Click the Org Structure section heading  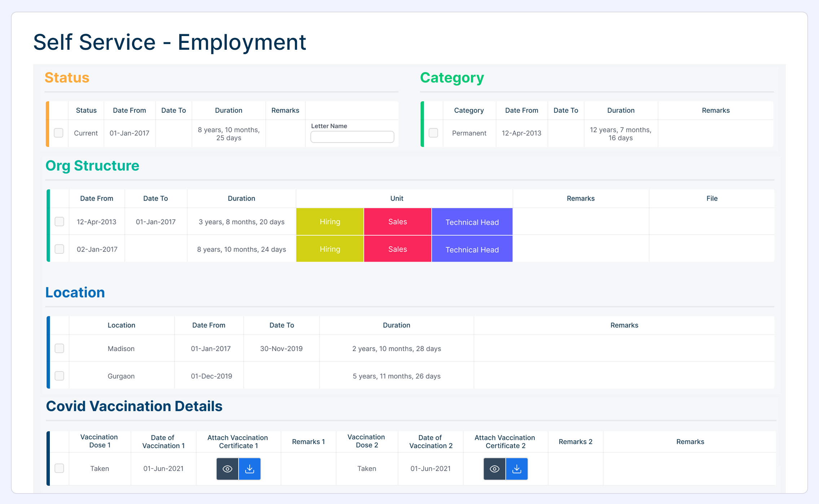point(92,166)
